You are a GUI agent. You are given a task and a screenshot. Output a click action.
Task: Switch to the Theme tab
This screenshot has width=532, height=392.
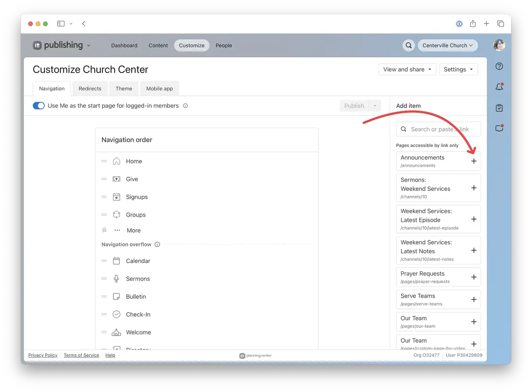coord(124,89)
